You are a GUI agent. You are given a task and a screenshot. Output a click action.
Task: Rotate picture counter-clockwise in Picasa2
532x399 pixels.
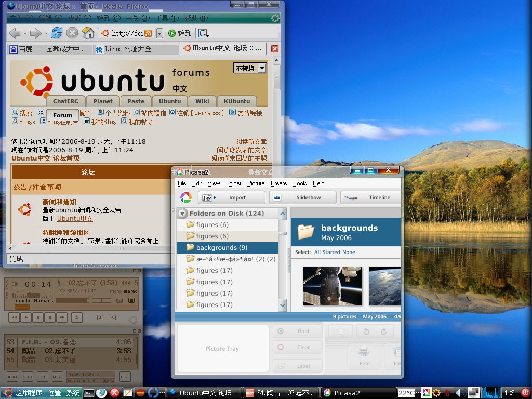pyautogui.click(x=366, y=331)
